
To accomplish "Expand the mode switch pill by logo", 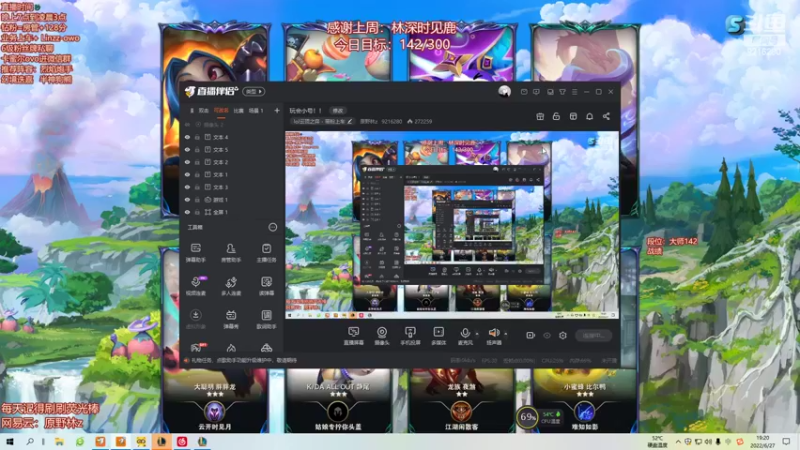I will (254, 92).
